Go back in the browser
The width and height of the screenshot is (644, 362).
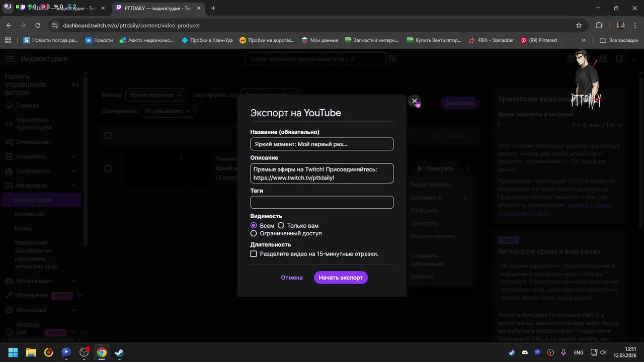pos(9,25)
